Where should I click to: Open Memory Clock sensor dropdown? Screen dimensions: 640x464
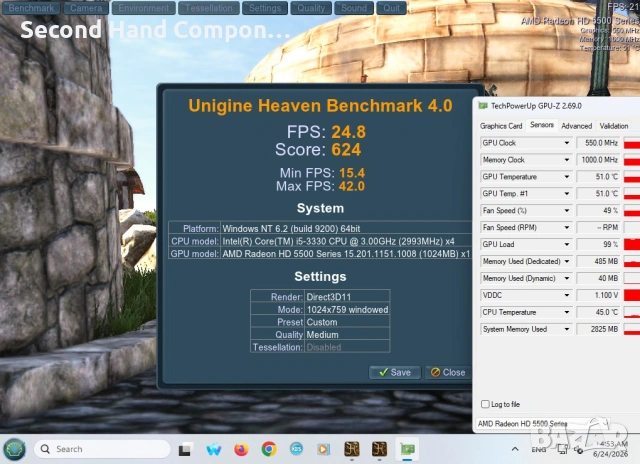(x=567, y=160)
